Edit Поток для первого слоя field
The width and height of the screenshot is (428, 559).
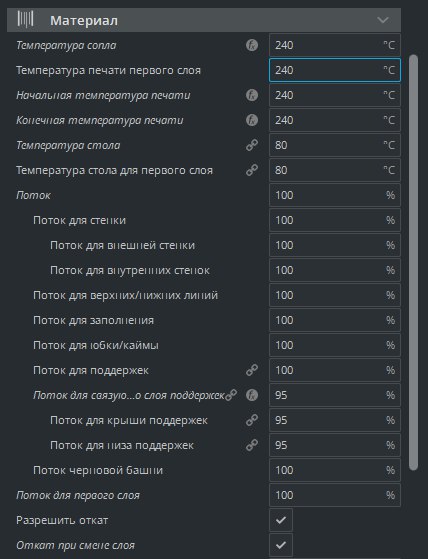pyautogui.click(x=335, y=495)
